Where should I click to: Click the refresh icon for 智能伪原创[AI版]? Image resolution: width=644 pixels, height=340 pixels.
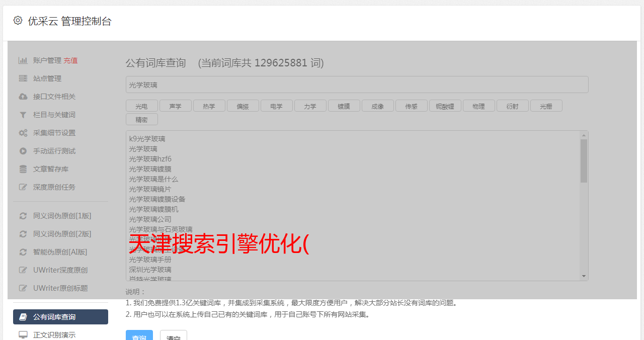23,252
